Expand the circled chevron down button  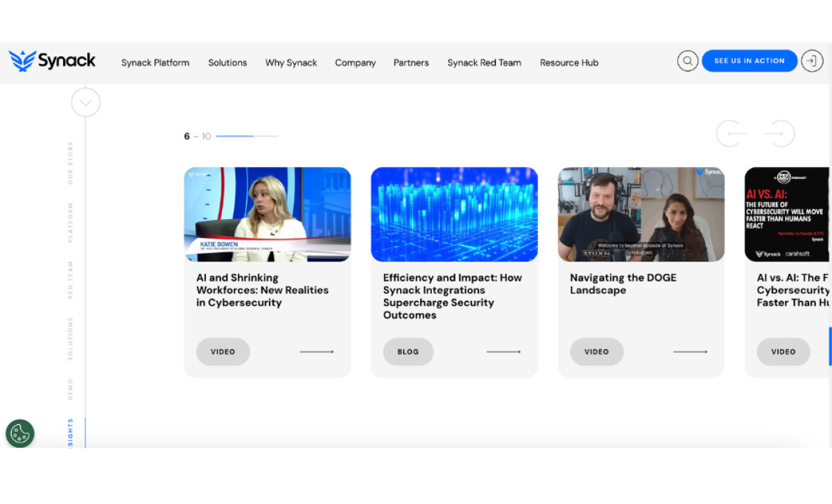click(85, 103)
